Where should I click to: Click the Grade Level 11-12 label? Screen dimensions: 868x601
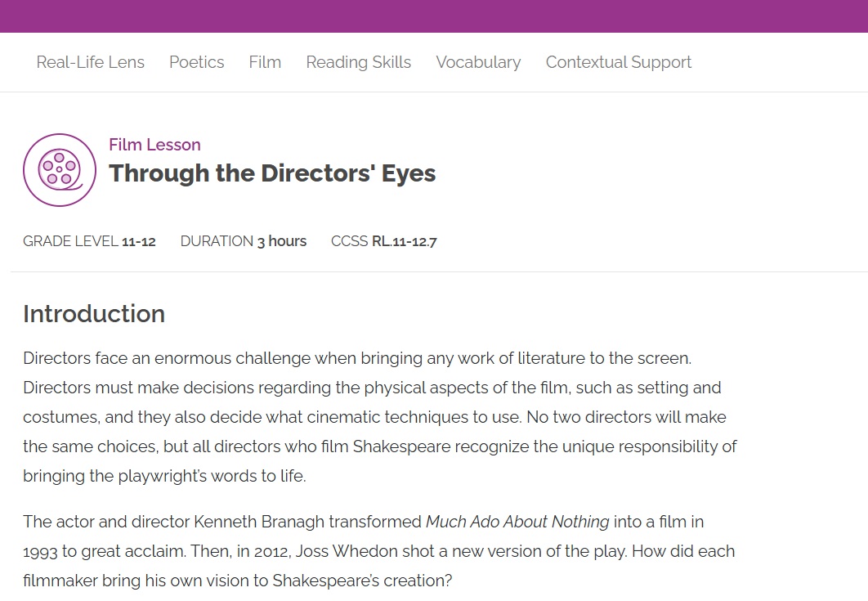coord(89,241)
